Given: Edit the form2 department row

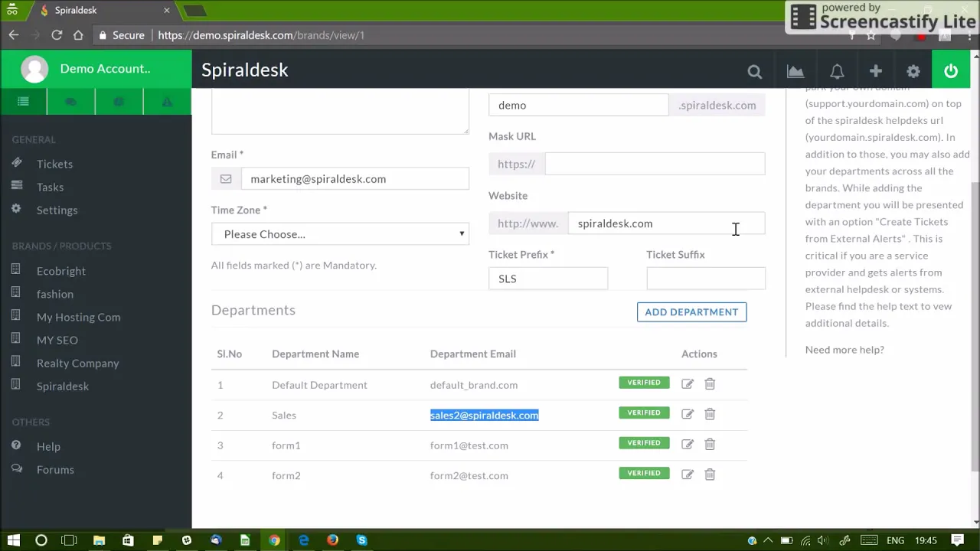Looking at the screenshot, I should click(688, 474).
